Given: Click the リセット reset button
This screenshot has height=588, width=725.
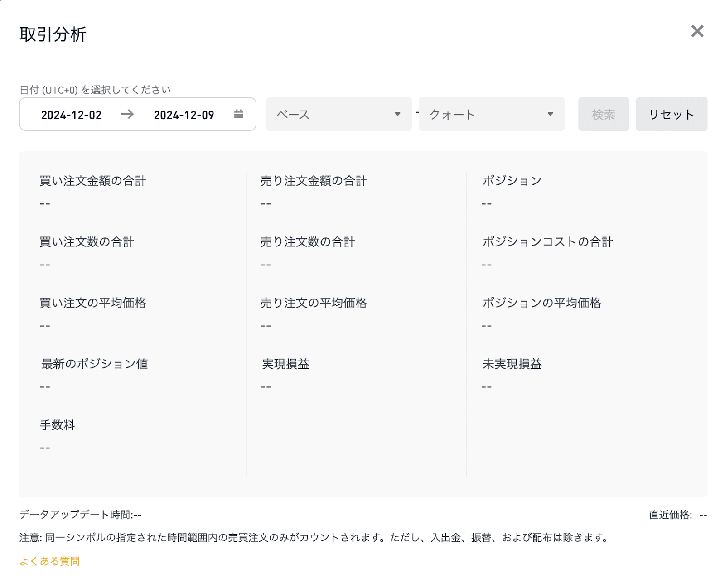Looking at the screenshot, I should [x=672, y=114].
